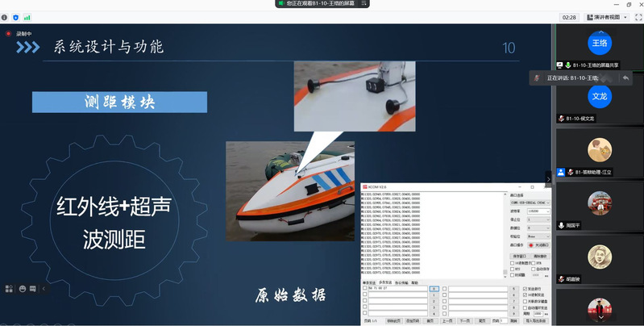Select 管理助理-江立 cartoon avatar

coord(600,149)
